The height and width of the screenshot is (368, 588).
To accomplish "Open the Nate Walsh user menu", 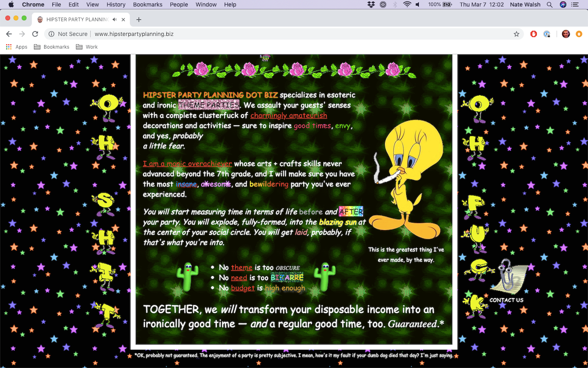I will [525, 5].
